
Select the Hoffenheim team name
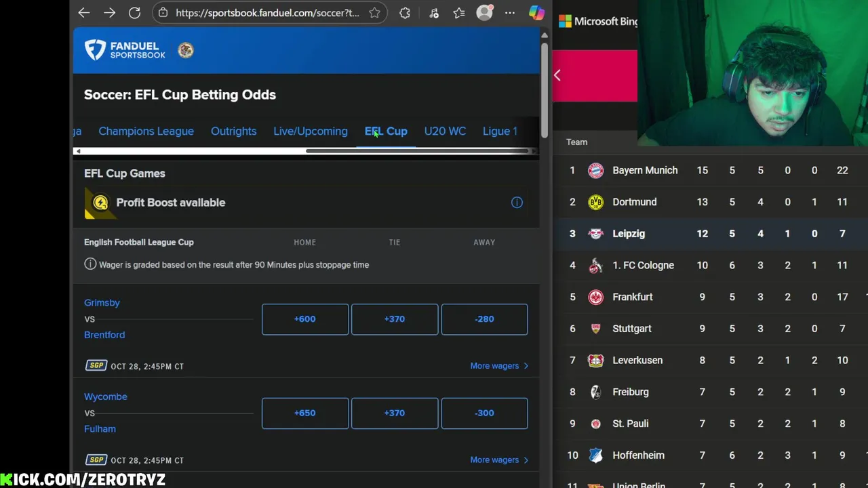point(638,455)
